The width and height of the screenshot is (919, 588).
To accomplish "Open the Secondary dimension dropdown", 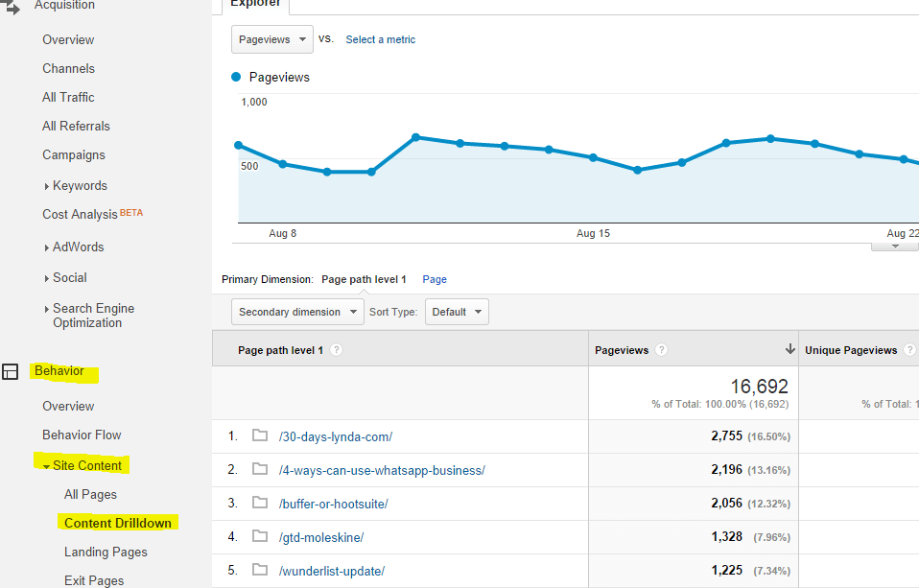I will [297, 312].
